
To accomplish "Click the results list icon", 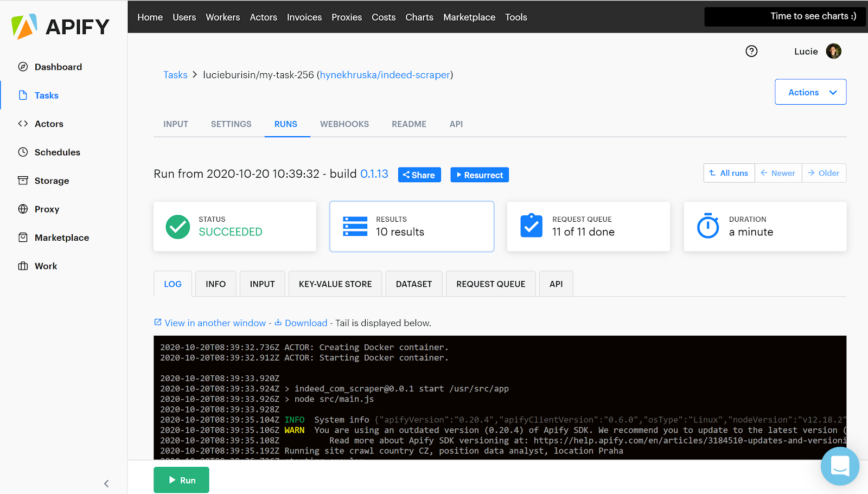I will pos(355,227).
